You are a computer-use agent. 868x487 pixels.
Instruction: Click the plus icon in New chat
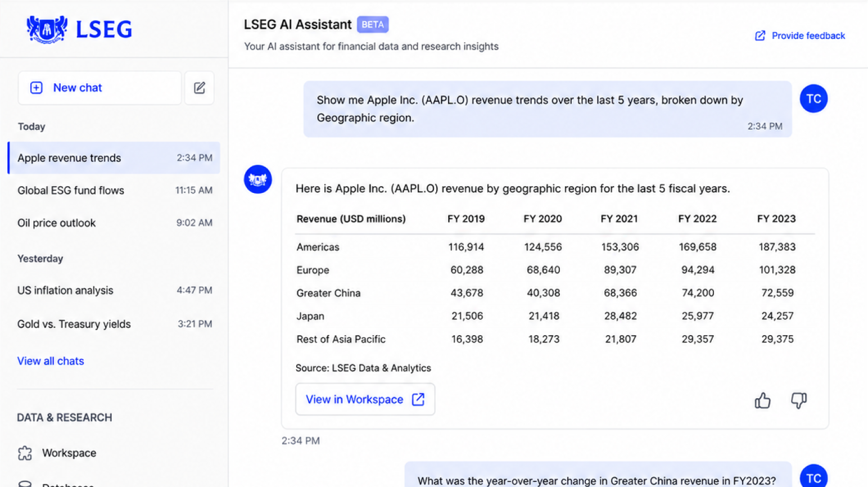(37, 88)
